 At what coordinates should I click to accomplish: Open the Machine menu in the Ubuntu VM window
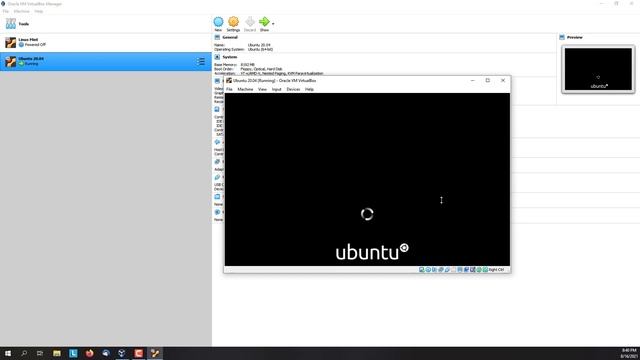pyautogui.click(x=245, y=89)
